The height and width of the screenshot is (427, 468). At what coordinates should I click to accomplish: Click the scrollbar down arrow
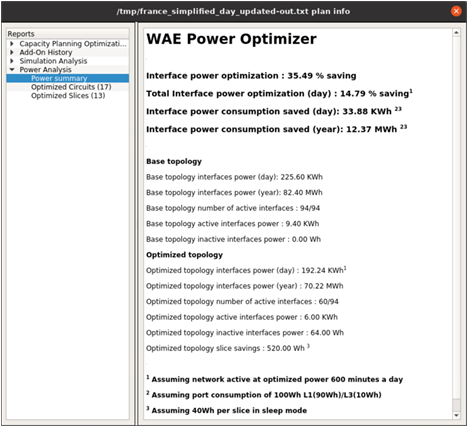pyautogui.click(x=456, y=415)
